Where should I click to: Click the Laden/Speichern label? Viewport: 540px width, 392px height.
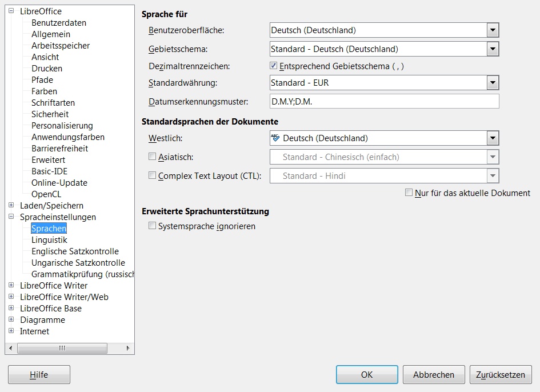(x=51, y=205)
